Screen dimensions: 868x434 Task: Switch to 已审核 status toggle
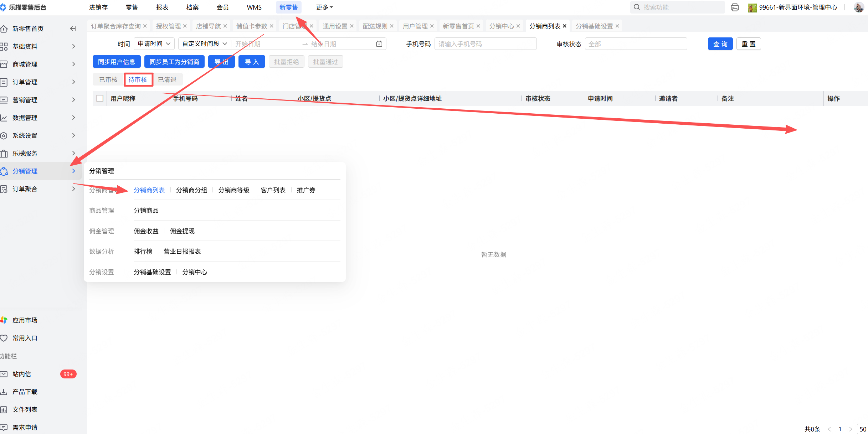(x=108, y=79)
